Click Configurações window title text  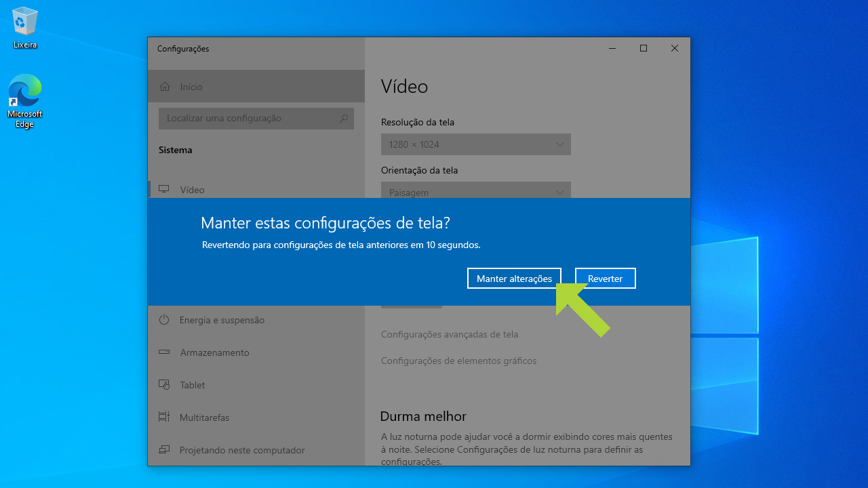point(183,49)
